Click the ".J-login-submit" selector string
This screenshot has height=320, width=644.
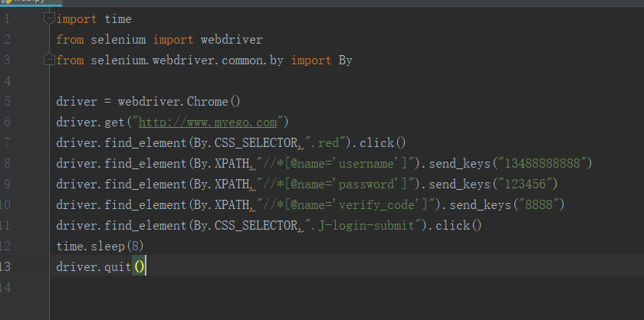coord(363,225)
